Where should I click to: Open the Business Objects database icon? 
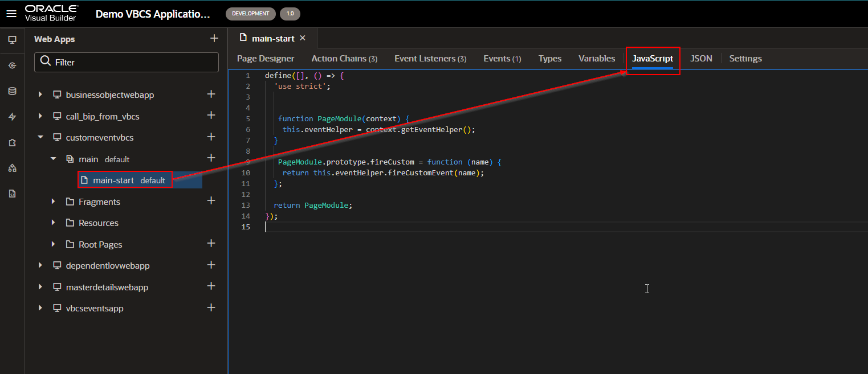tap(12, 91)
